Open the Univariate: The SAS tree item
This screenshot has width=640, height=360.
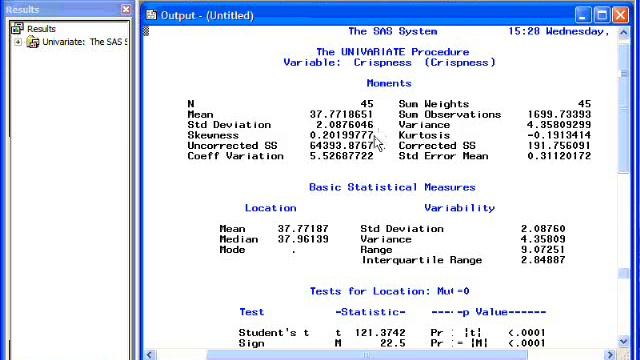point(85,42)
